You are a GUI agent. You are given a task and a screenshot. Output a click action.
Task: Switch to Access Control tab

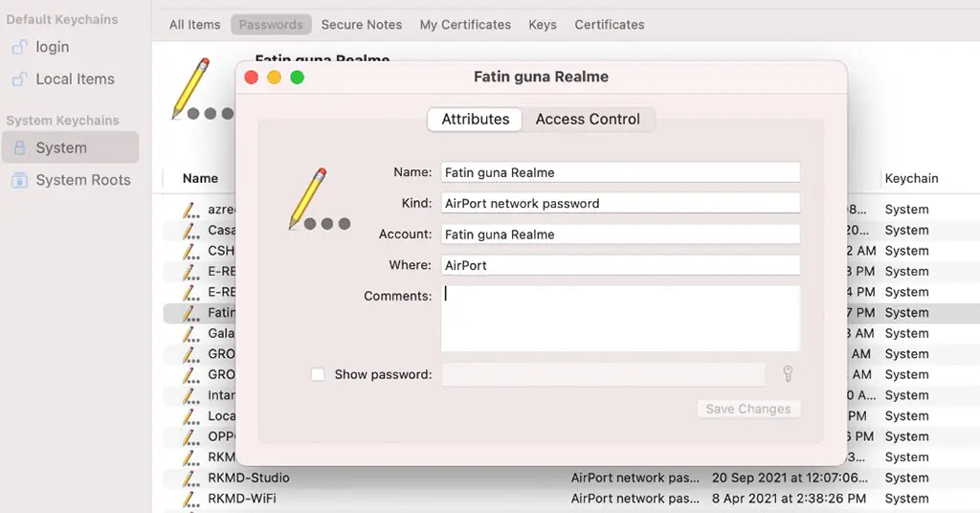click(x=588, y=120)
